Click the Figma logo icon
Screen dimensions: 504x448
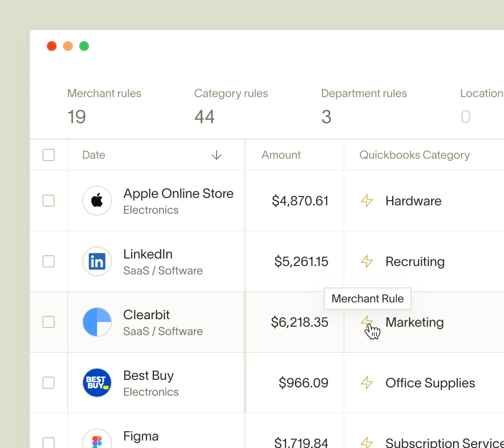[97, 439]
